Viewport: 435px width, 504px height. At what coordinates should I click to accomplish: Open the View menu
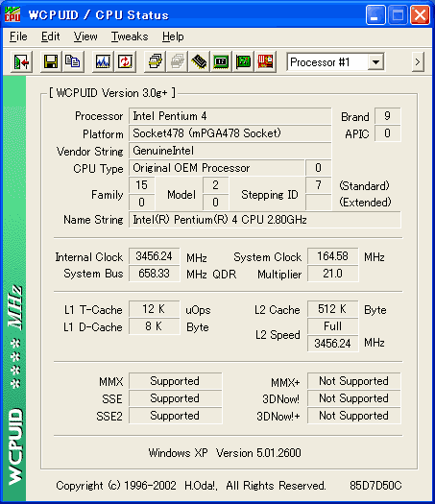(x=85, y=36)
